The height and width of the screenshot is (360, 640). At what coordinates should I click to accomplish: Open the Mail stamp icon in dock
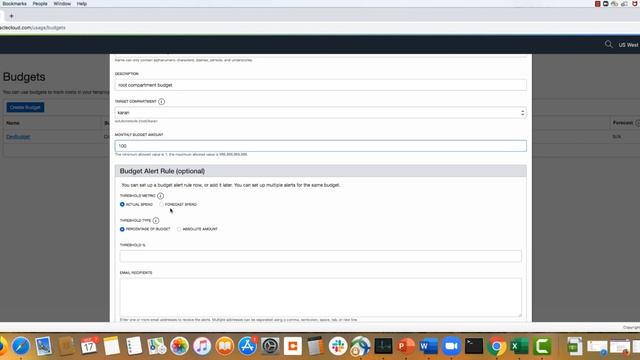click(x=43, y=346)
